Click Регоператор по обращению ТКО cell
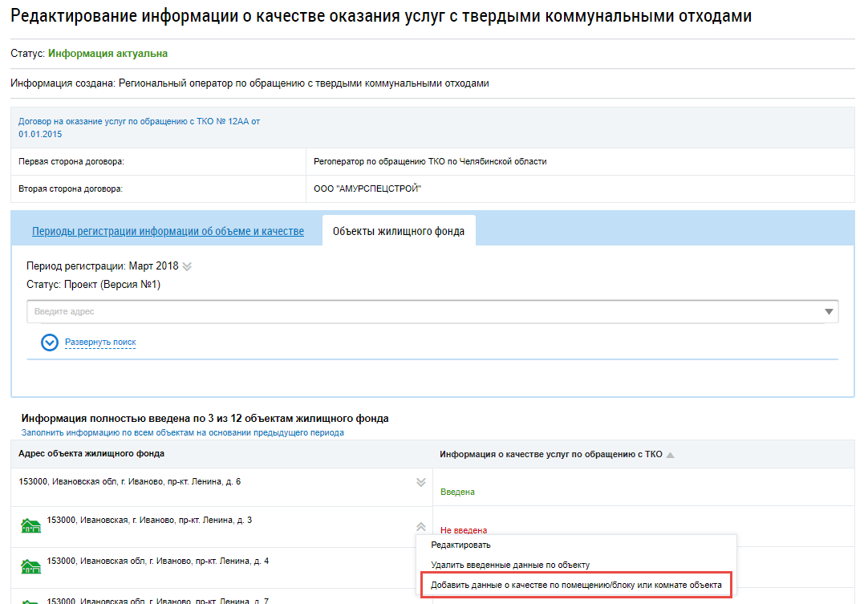Viewport: 868px width, 604px height. tap(430, 162)
